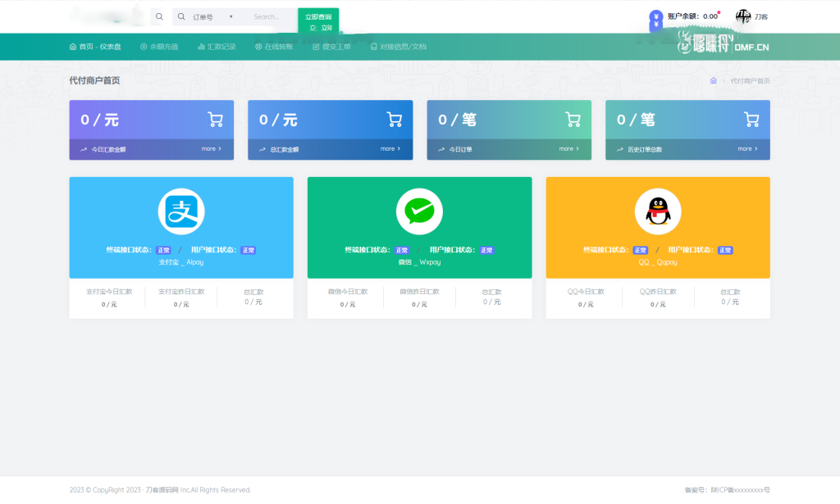Click the OMF.CN site logo
The height and width of the screenshot is (504, 840).
click(724, 43)
